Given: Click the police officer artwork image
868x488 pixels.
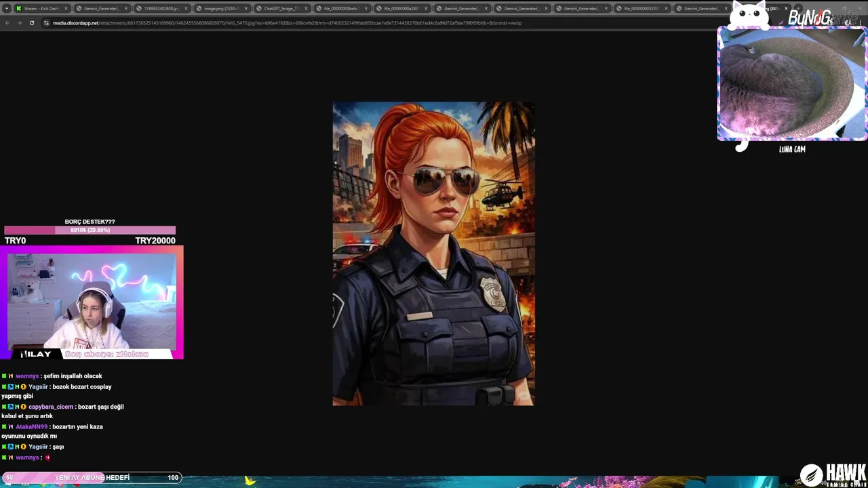Looking at the screenshot, I should click(x=433, y=254).
